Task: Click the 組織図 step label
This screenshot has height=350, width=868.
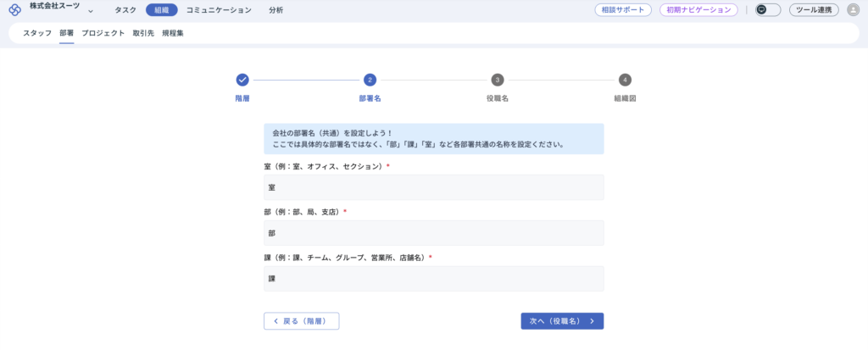Action: tap(625, 98)
